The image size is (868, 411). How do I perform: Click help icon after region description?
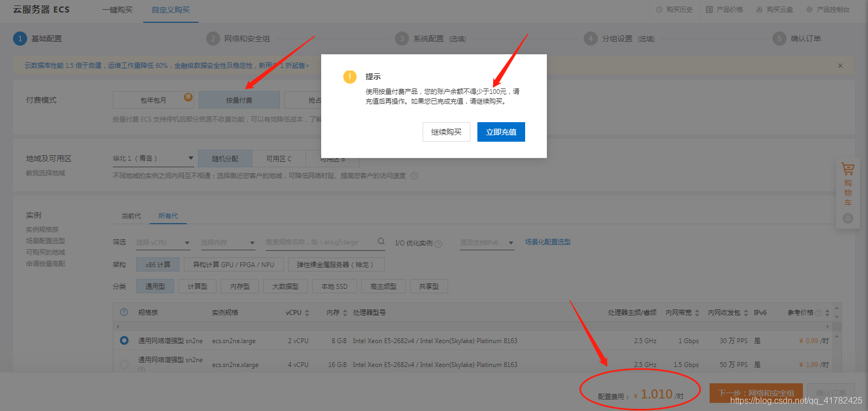[x=414, y=176]
